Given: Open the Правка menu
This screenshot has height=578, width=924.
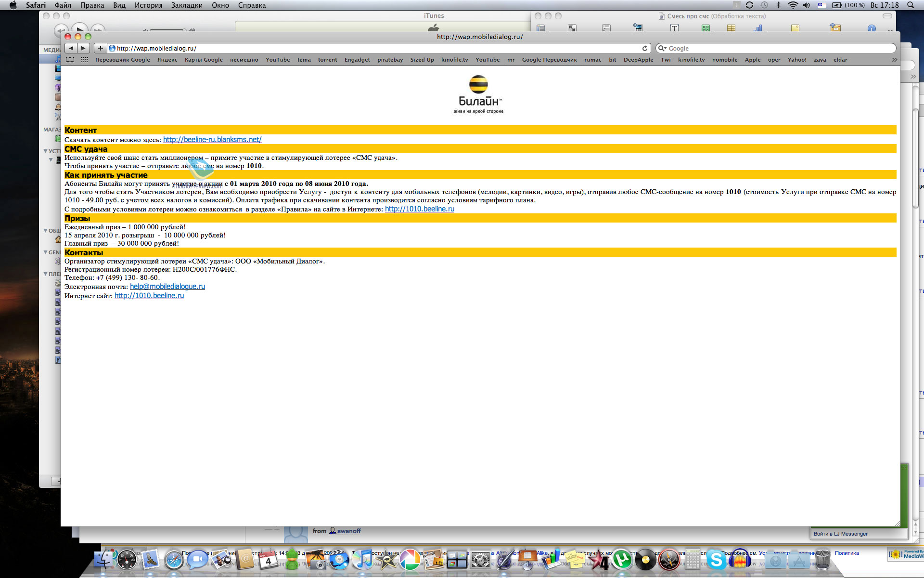Looking at the screenshot, I should pos(92,5).
